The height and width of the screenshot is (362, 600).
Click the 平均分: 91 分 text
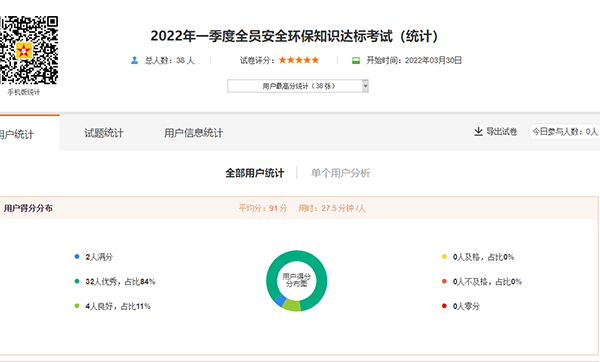click(x=263, y=208)
